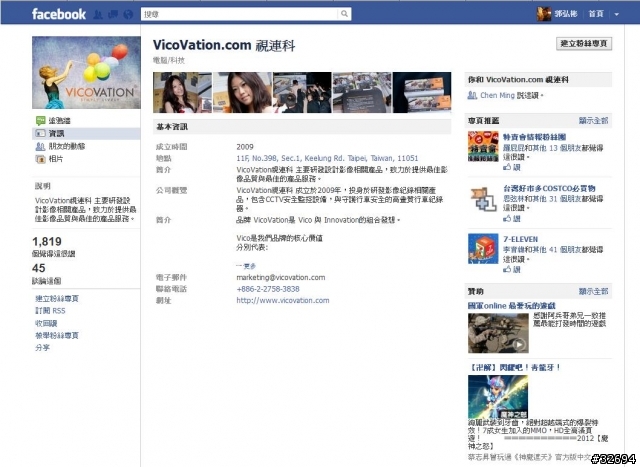Open the account dropdown arrow in header
640x467 pixels.
[x=616, y=14]
